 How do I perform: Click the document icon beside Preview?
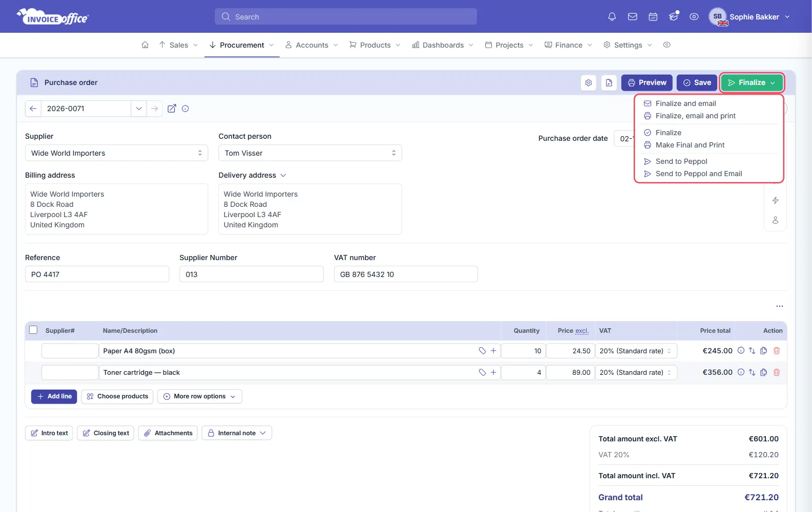click(609, 82)
